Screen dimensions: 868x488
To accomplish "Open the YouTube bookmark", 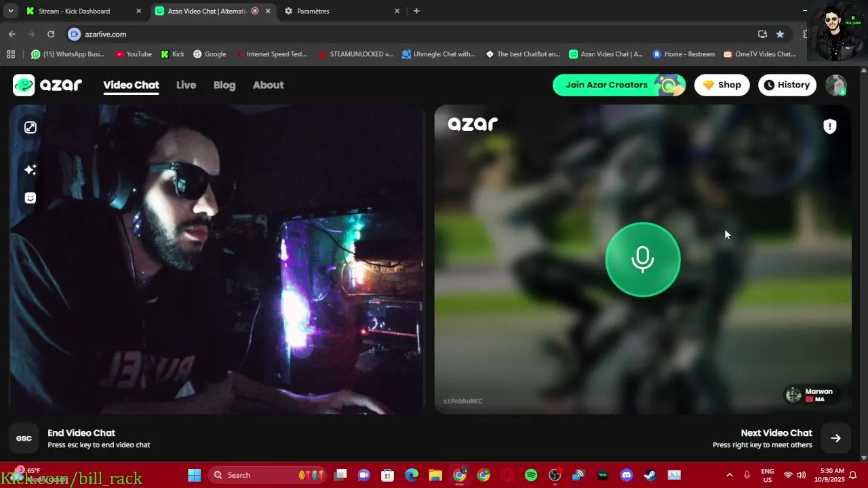I will click(134, 54).
